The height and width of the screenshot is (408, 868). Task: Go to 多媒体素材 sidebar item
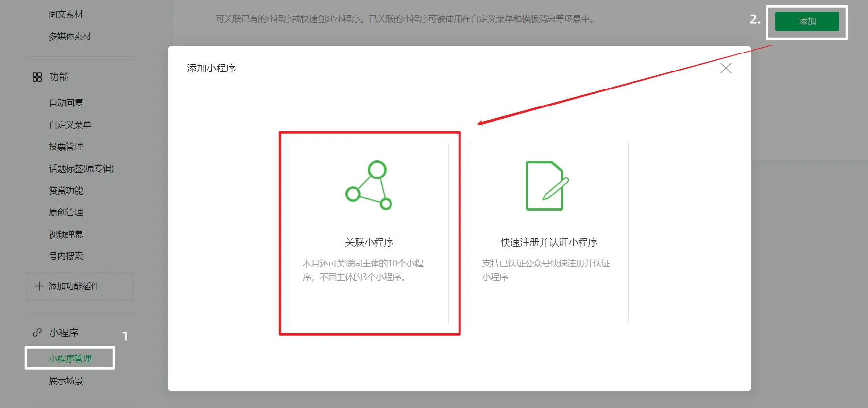coord(70,36)
